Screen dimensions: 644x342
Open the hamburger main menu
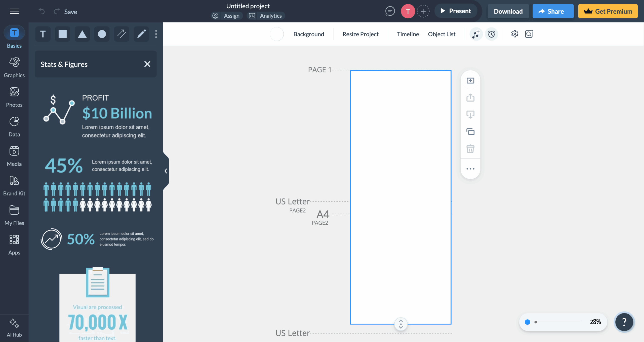(14, 11)
